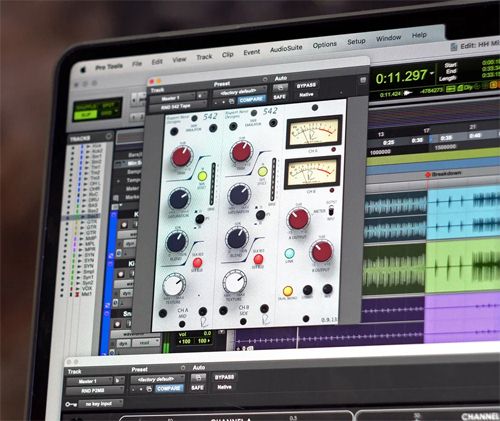The width and height of the screenshot is (500, 421).
Task: Click channel A BLEND knob
Action: [x=176, y=242]
